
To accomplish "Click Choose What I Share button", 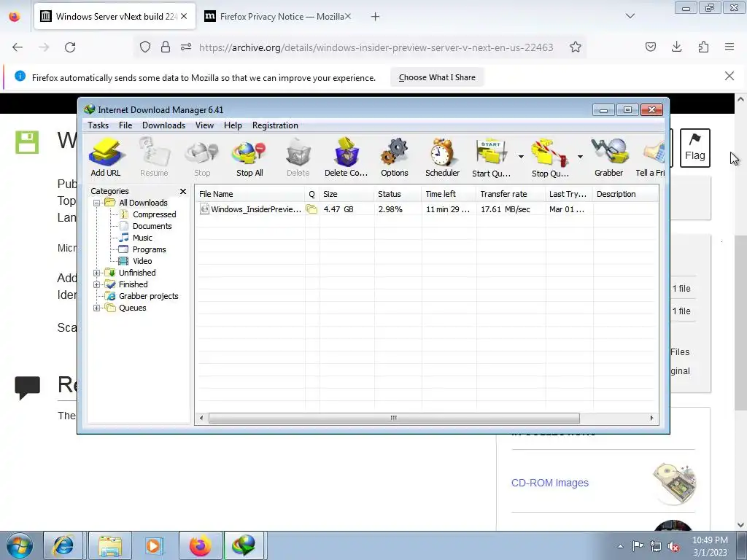I will tap(437, 77).
